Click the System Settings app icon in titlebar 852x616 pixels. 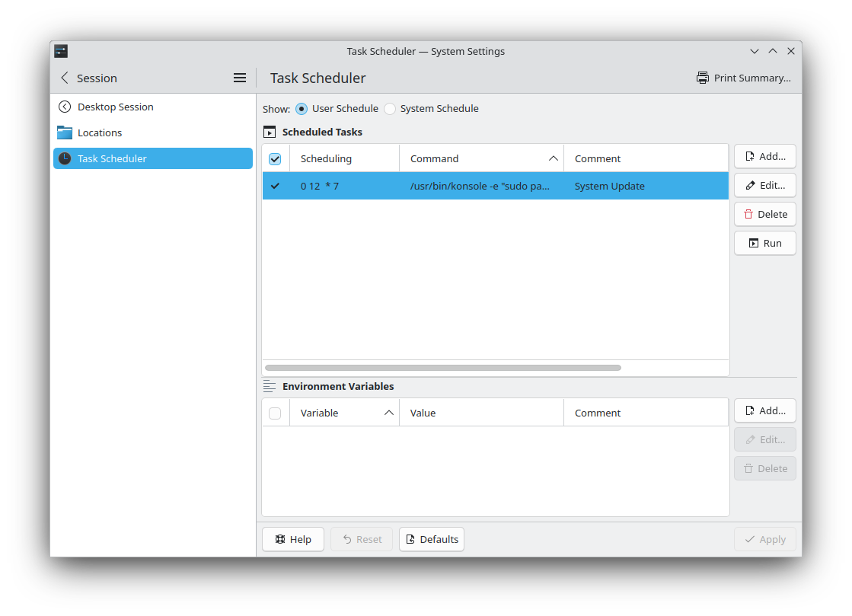pyautogui.click(x=61, y=51)
